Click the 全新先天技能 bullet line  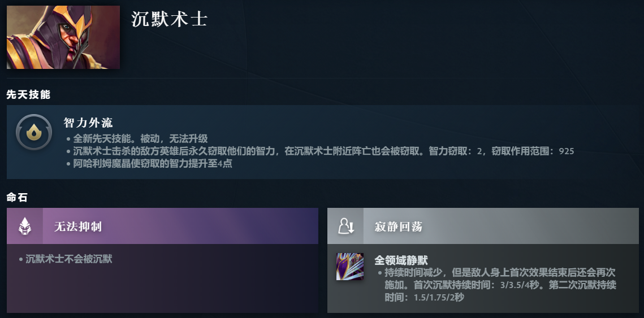140,138
